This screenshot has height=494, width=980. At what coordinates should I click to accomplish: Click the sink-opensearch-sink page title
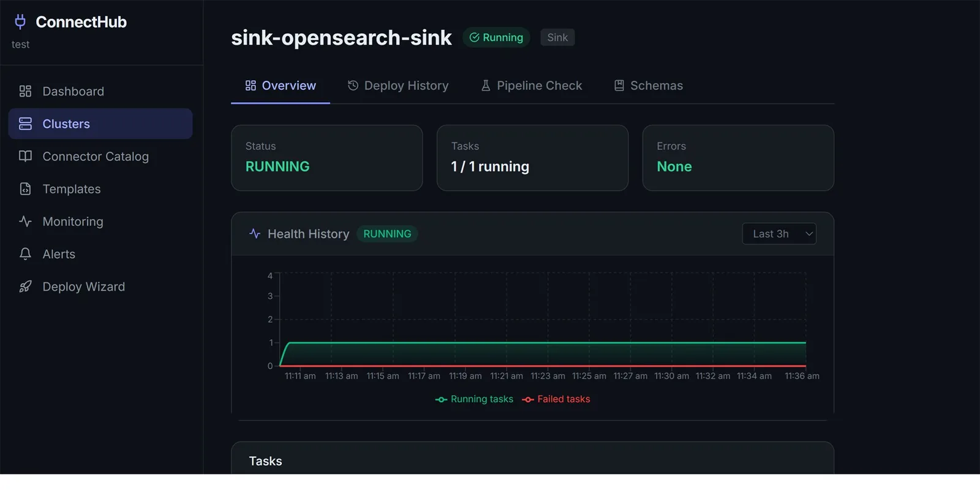[341, 38]
